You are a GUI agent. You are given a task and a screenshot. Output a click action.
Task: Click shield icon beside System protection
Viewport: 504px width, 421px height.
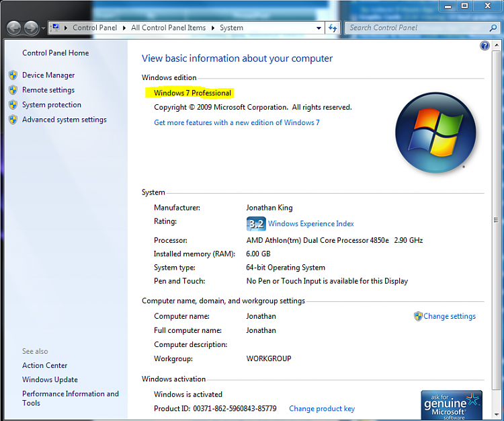point(13,105)
